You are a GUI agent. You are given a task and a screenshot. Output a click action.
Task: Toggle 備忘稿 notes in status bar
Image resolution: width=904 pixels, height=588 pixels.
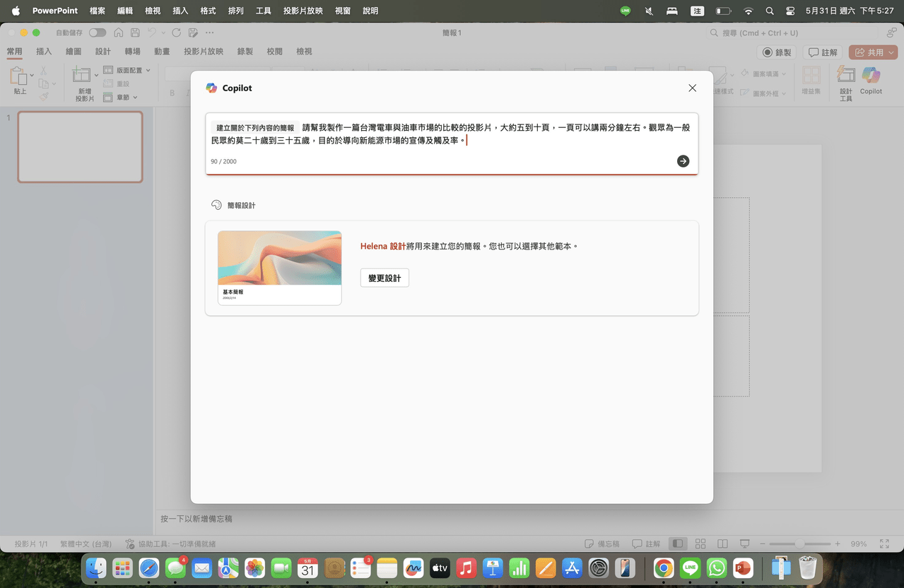tap(603, 544)
